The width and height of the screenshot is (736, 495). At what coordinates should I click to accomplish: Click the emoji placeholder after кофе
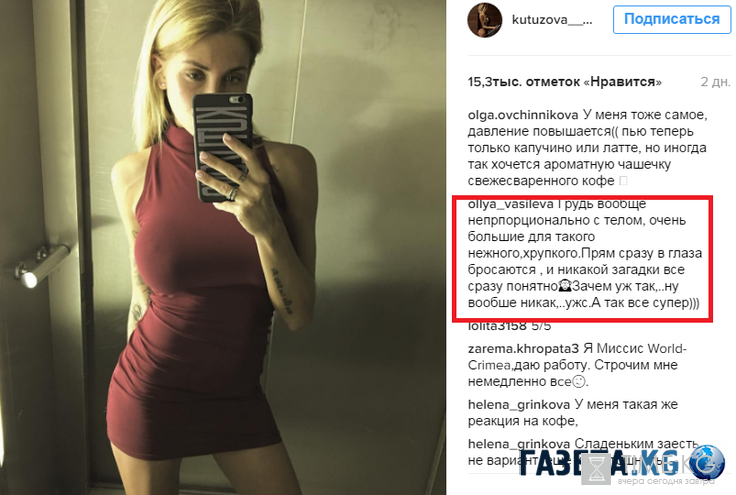point(623,181)
